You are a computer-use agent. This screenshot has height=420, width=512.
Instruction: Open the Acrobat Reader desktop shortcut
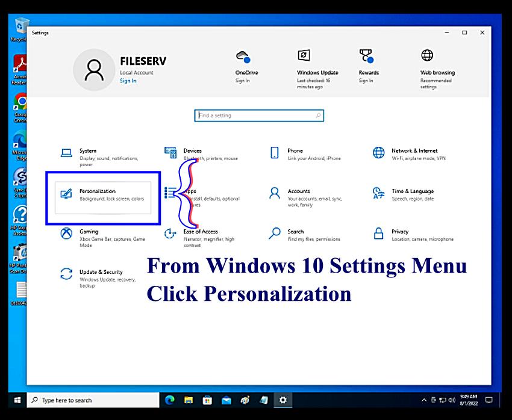click(19, 69)
